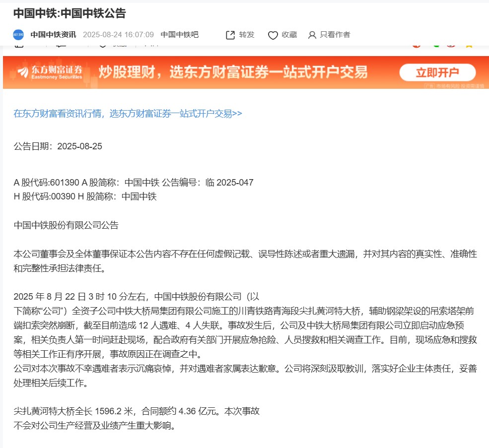Click post timestamp 2025-08-24 16:07:09
Screen dimensions: 489x448
119,35
